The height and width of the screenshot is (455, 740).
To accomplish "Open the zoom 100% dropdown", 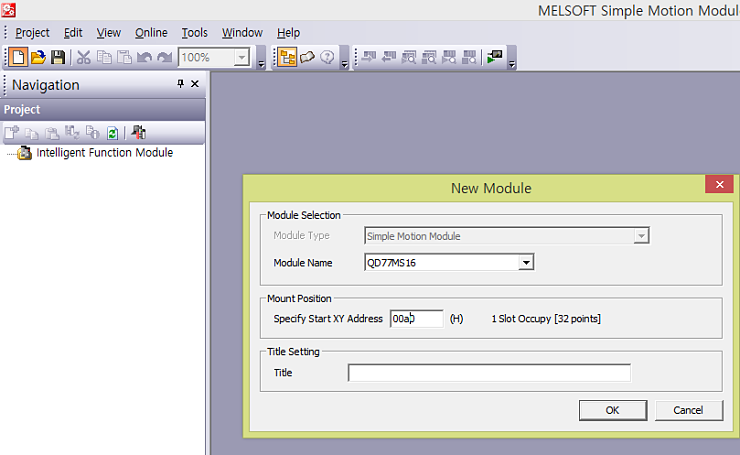I will coord(242,58).
